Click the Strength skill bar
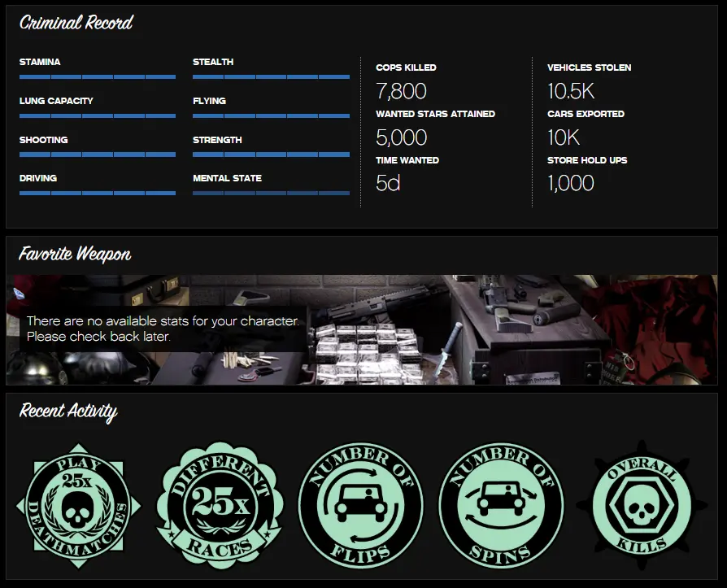The image size is (727, 588). click(x=271, y=155)
